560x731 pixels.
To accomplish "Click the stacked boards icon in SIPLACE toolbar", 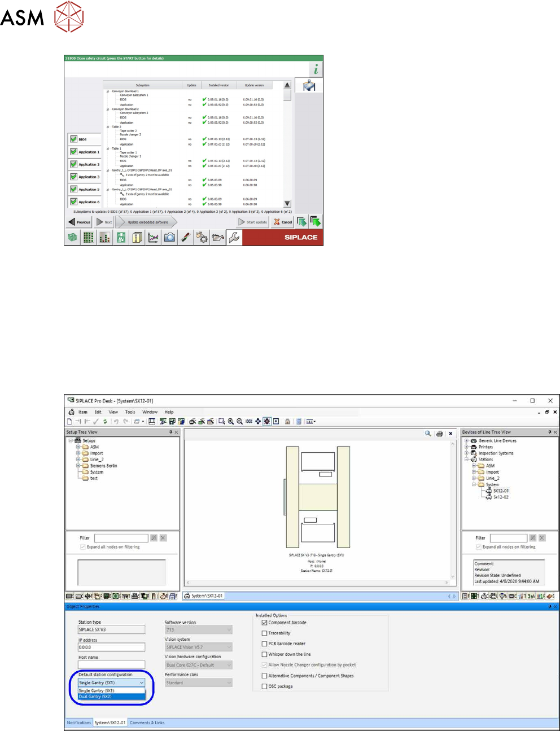I will pyautogui.click(x=72, y=238).
